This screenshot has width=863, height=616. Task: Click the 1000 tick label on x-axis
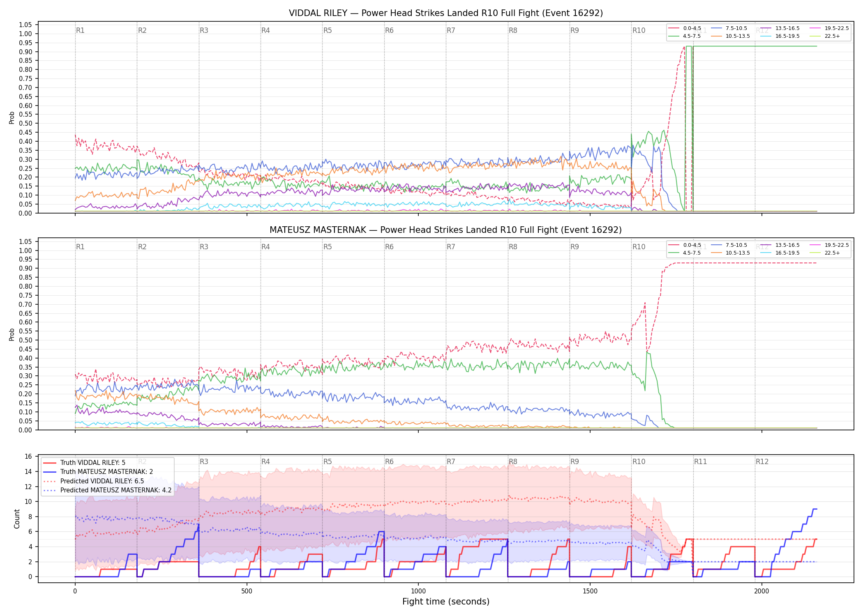(x=418, y=591)
